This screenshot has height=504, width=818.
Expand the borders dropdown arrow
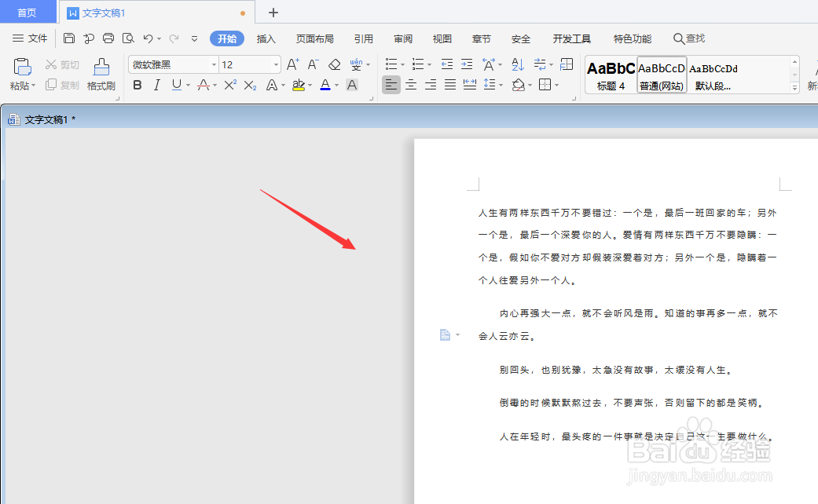click(x=556, y=85)
